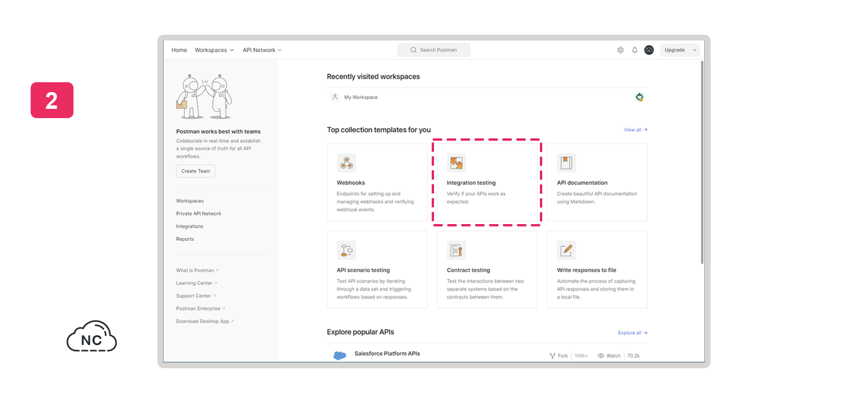
Task: Click the Salesforce cloud logo
Action: pos(340,356)
